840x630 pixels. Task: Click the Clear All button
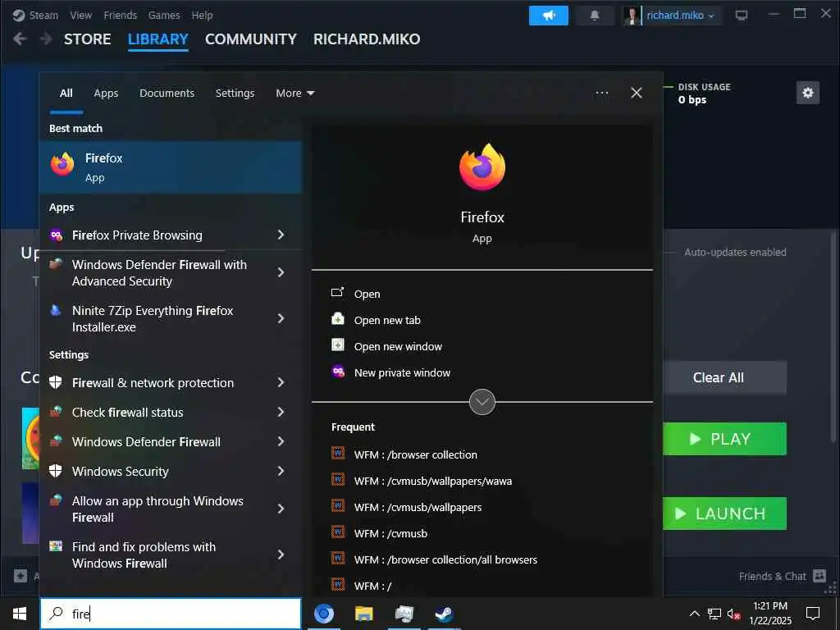(x=724, y=377)
